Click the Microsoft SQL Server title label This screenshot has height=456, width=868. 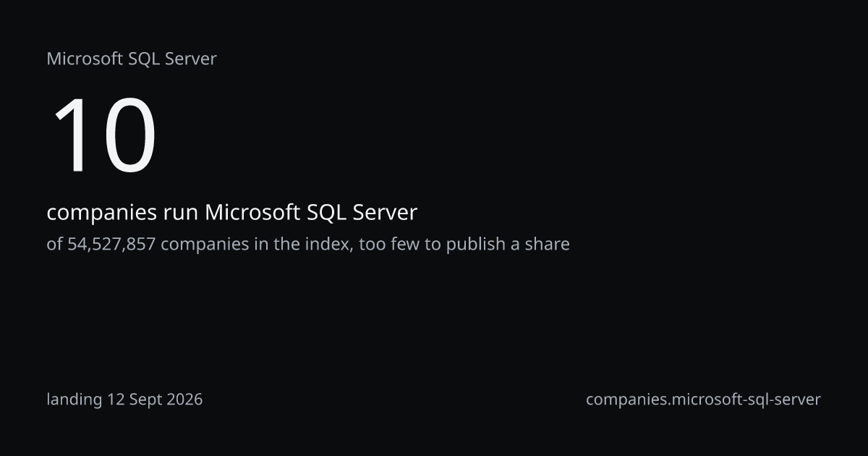[x=132, y=59]
